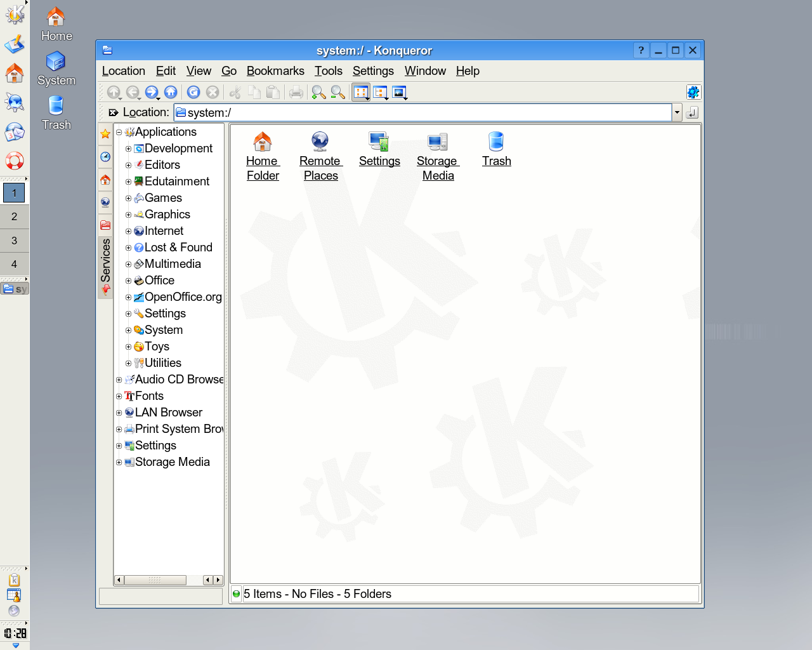Click the sidebar horizontal scrollbar thumb
This screenshot has height=650, width=812.
(155, 580)
